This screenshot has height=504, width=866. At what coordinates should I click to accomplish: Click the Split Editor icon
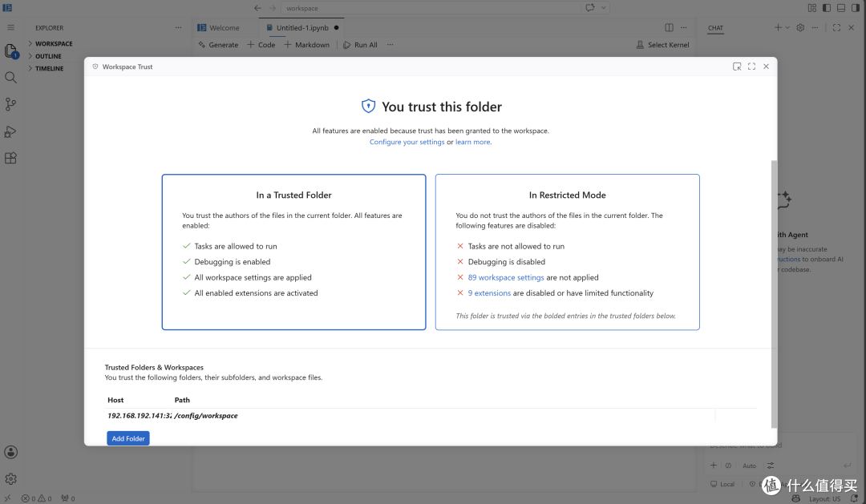669,27
